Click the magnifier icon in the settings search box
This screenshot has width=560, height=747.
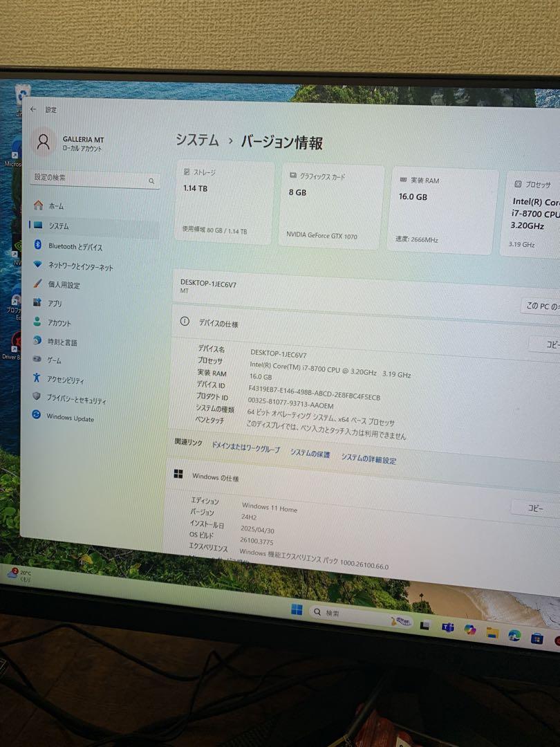(151, 181)
